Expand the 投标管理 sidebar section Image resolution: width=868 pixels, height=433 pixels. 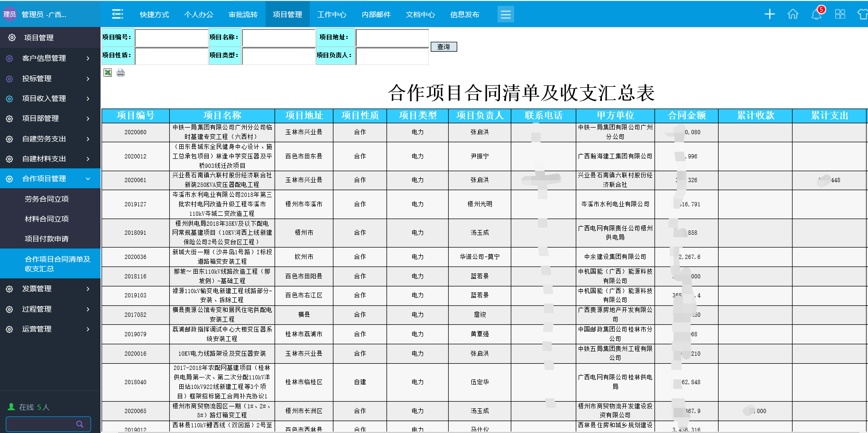(50, 79)
